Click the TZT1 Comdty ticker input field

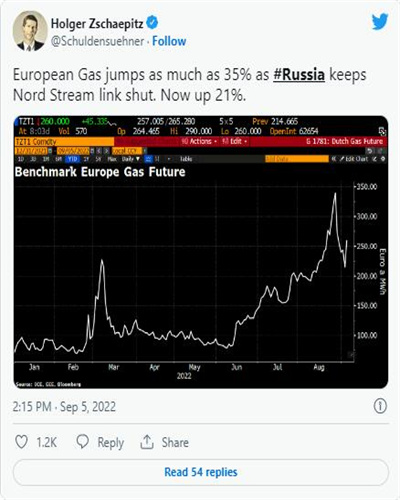(x=64, y=142)
